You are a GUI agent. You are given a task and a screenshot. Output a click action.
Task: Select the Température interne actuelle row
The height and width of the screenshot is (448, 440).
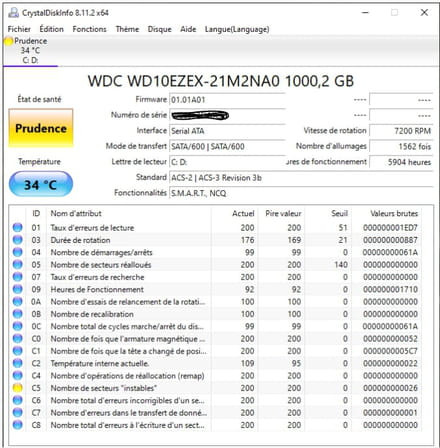[x=216, y=363]
